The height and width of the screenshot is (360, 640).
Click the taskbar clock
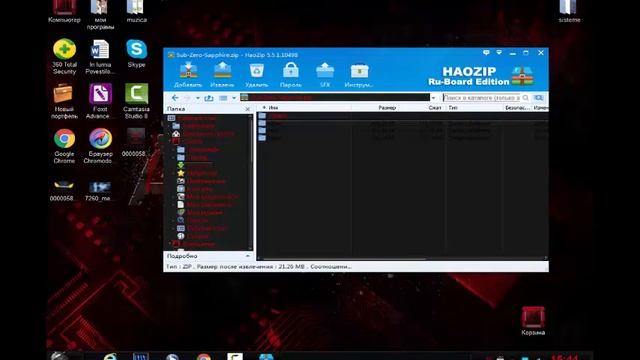pyautogui.click(x=565, y=357)
